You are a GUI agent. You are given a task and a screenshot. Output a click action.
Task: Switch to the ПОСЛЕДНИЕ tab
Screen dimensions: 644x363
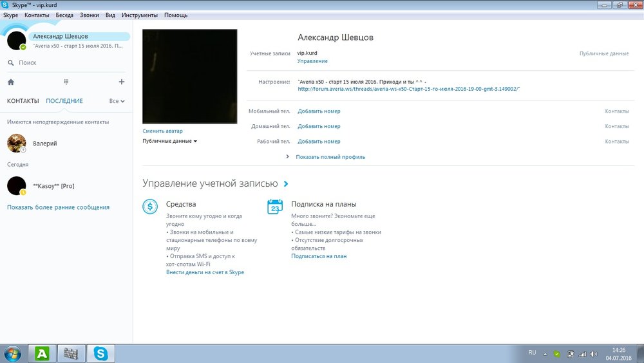tap(64, 101)
